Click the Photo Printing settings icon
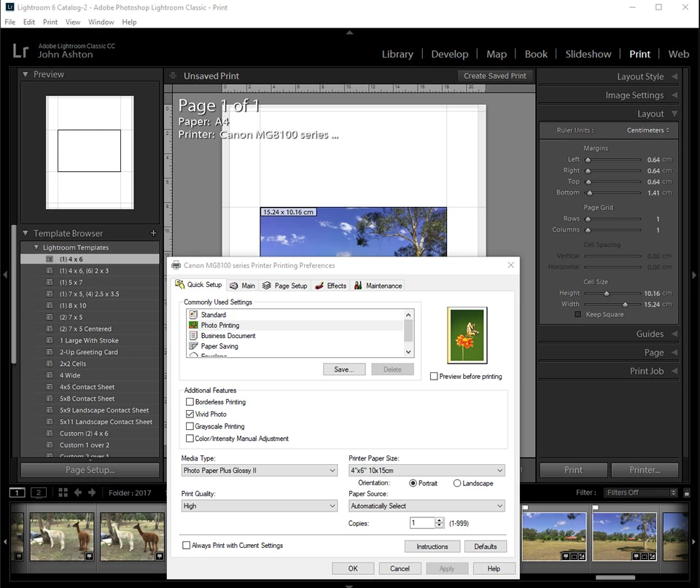700x588 pixels. [x=193, y=325]
